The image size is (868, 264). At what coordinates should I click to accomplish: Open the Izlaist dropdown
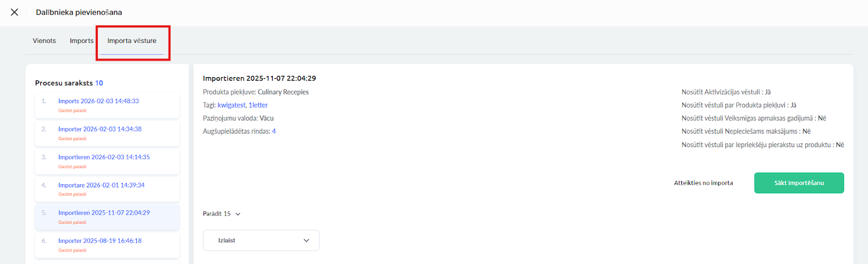pyautogui.click(x=261, y=241)
